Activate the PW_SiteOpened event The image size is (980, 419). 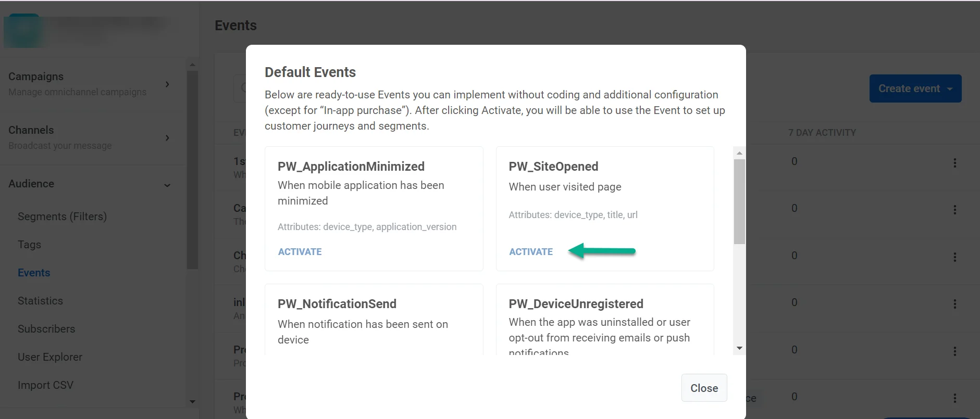[530, 252]
